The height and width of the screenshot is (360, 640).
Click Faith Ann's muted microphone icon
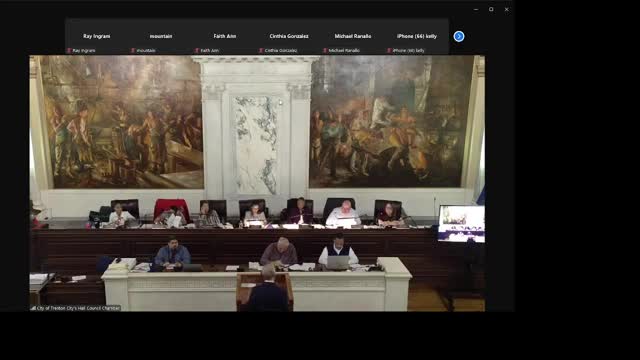click(x=197, y=51)
